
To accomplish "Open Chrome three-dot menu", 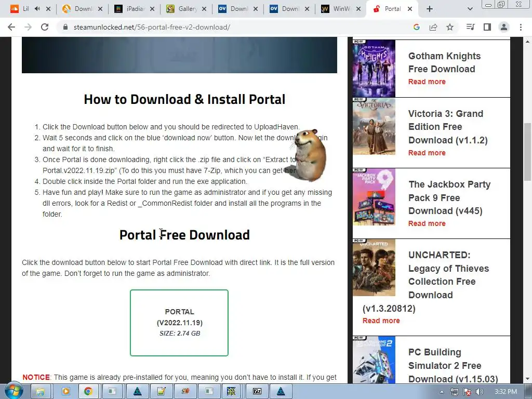I will [x=521, y=27].
